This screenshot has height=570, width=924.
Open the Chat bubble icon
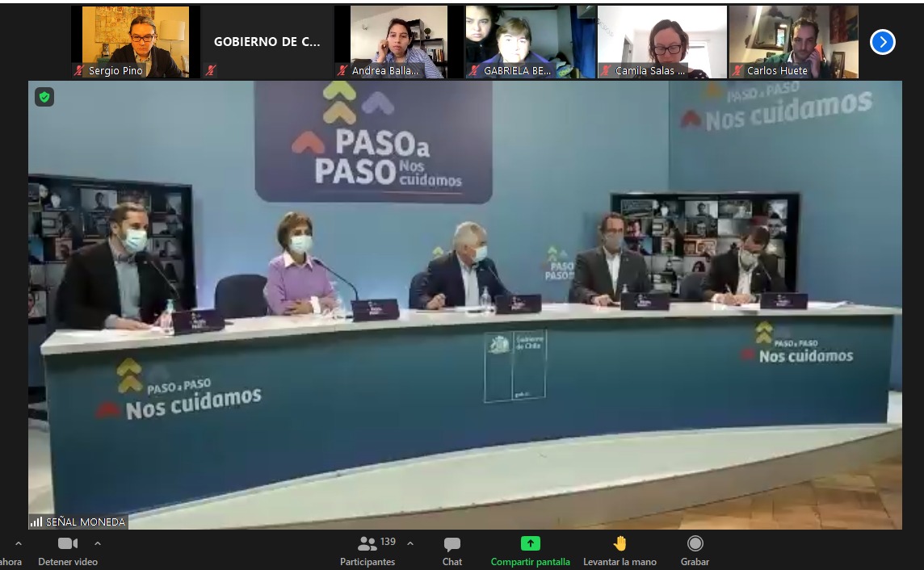tap(452, 543)
